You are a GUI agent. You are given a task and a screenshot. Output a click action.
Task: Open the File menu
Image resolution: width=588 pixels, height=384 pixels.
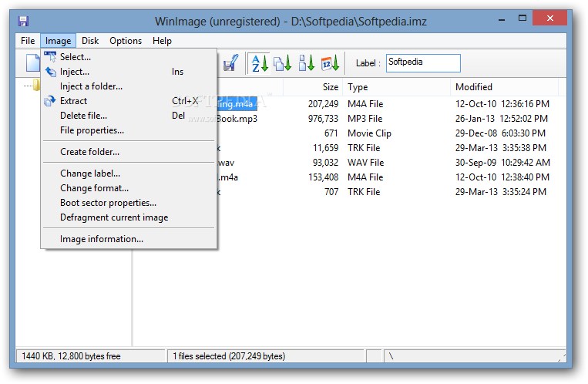[28, 41]
